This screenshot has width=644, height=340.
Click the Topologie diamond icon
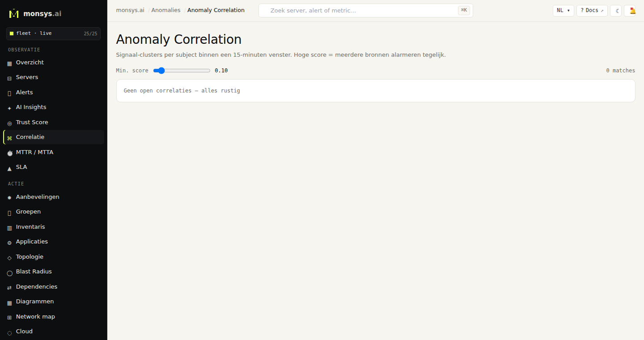(x=9, y=258)
